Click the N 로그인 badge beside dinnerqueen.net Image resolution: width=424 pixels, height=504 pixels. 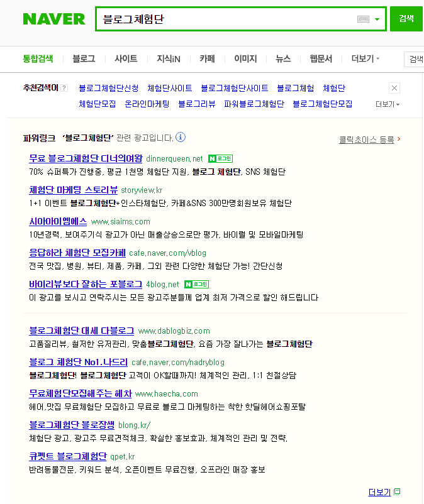[220, 158]
